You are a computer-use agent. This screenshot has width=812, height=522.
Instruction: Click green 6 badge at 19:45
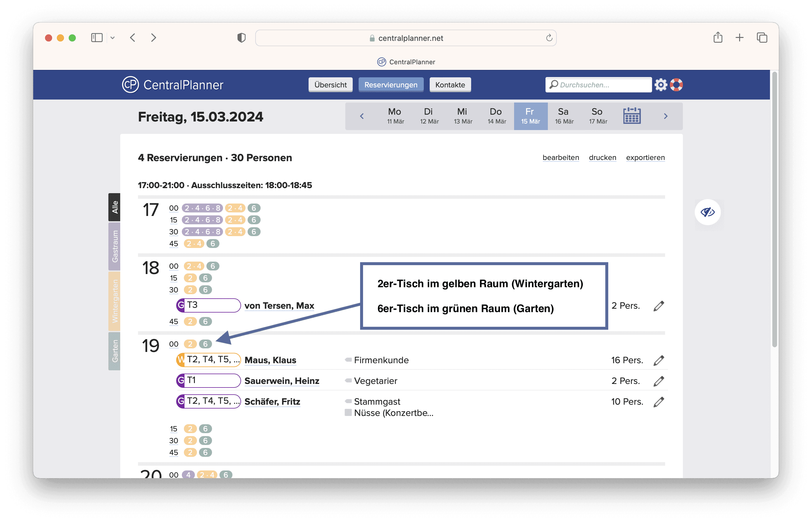(205, 452)
